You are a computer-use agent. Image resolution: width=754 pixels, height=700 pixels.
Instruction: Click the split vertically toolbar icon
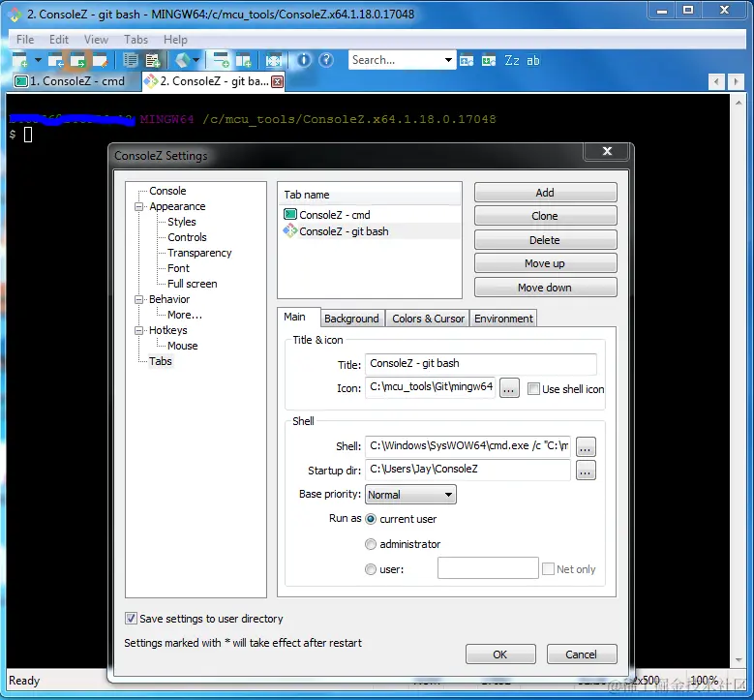click(243, 60)
